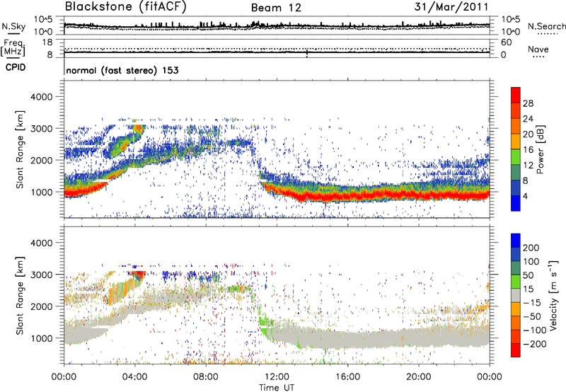Click the "20:00" time tick label
The width and height of the screenshot is (566, 392).
(418, 377)
